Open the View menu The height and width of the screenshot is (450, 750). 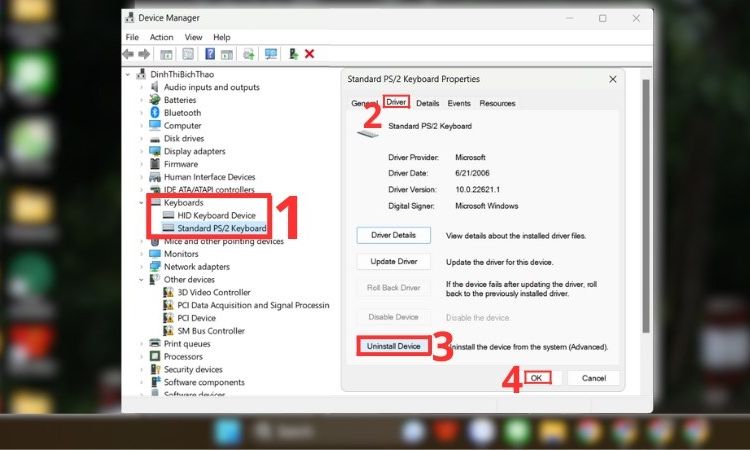pos(193,37)
